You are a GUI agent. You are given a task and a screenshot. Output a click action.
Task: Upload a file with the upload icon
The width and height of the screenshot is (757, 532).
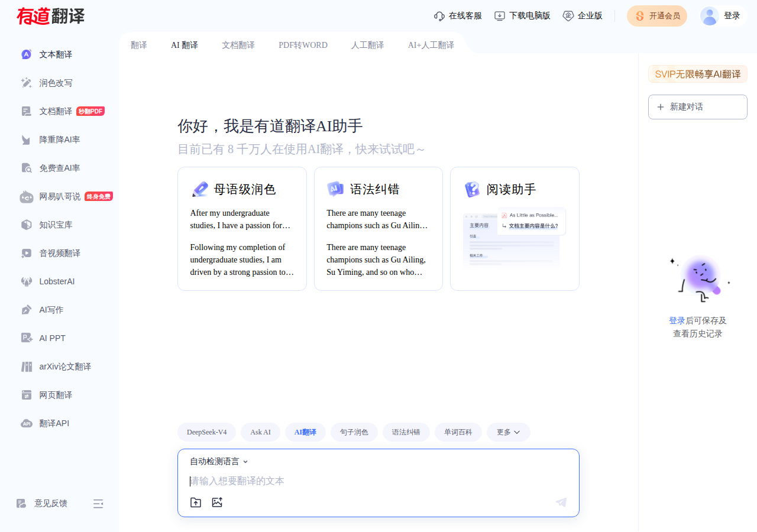(196, 502)
